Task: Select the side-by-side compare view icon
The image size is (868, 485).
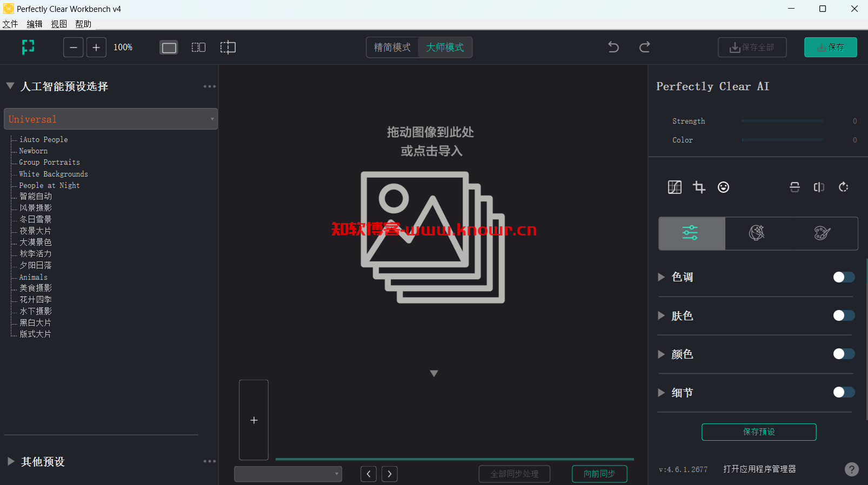Action: point(198,48)
